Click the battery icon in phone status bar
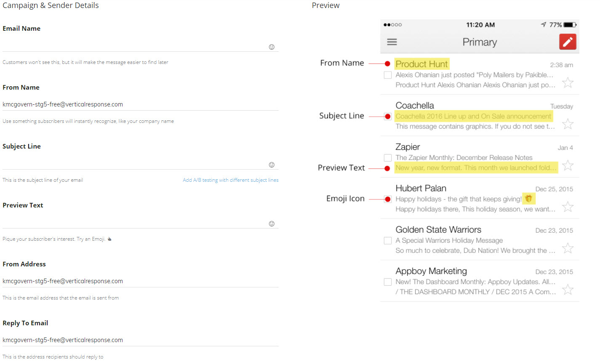600x364 pixels. point(570,25)
